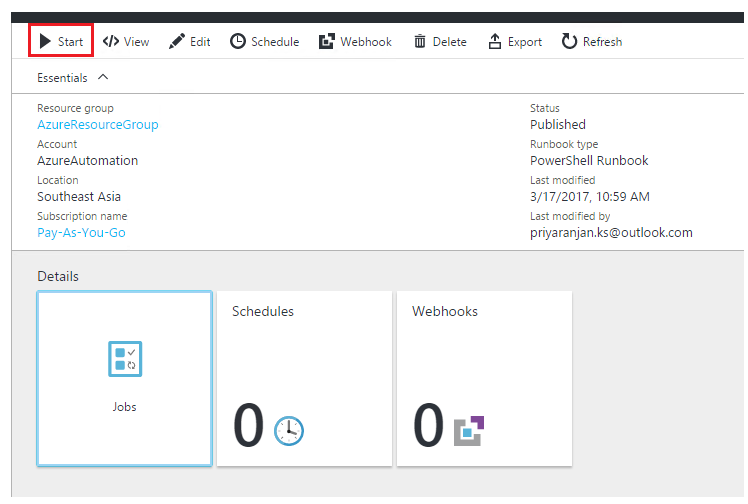Open runbook code via View icon
The width and height of the screenshot is (748, 504).
tap(111, 41)
